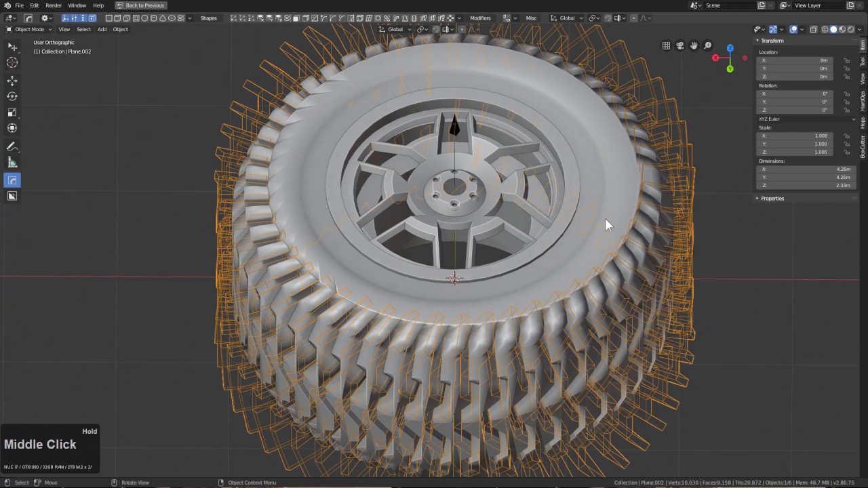Open viewport Add menu
This screenshot has width=868, height=488.
click(102, 29)
